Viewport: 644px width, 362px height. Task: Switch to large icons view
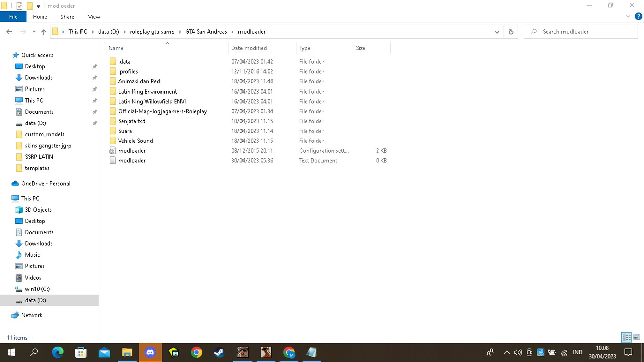pyautogui.click(x=637, y=337)
